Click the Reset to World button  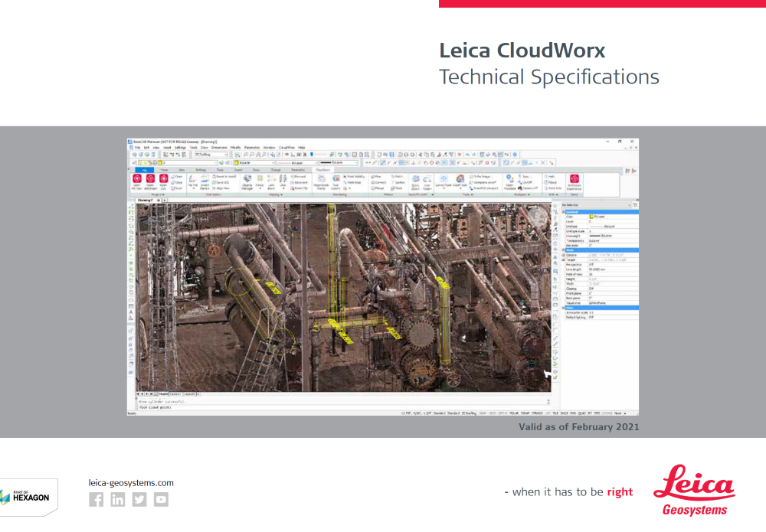coord(224,176)
